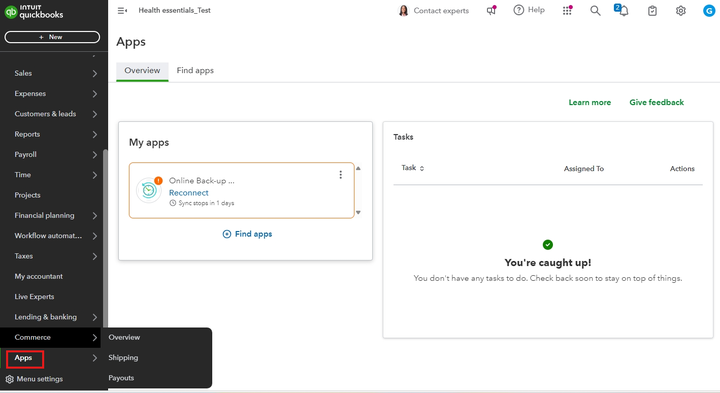Switch to the Find apps tab
Image resolution: width=720 pixels, height=393 pixels.
click(195, 71)
